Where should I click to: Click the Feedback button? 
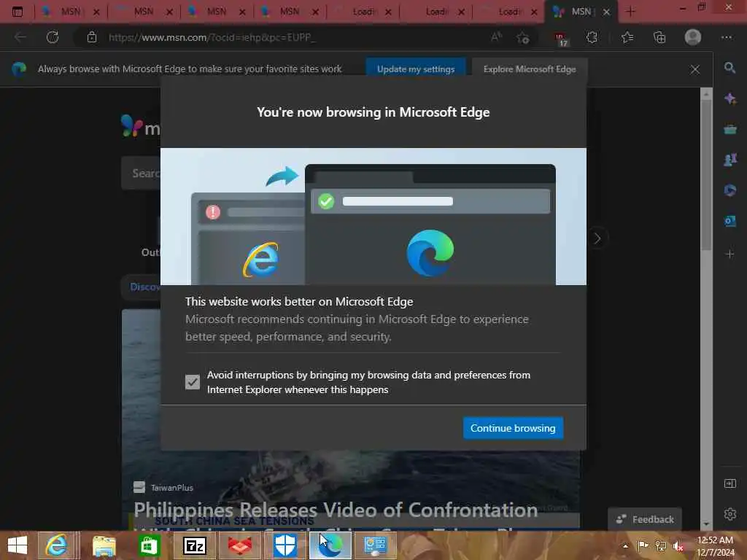[x=645, y=519]
